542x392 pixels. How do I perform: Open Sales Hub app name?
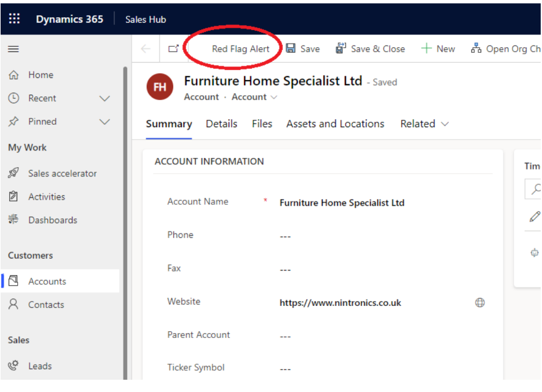146,20
